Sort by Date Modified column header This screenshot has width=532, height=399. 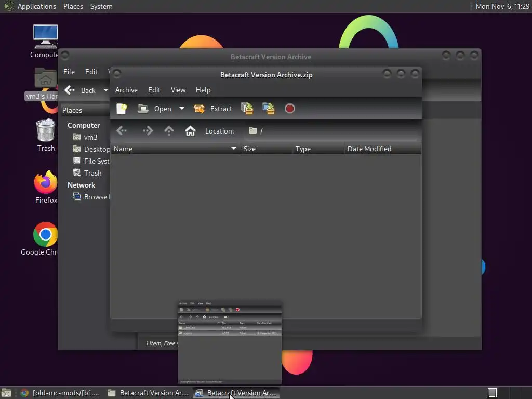(x=383, y=149)
